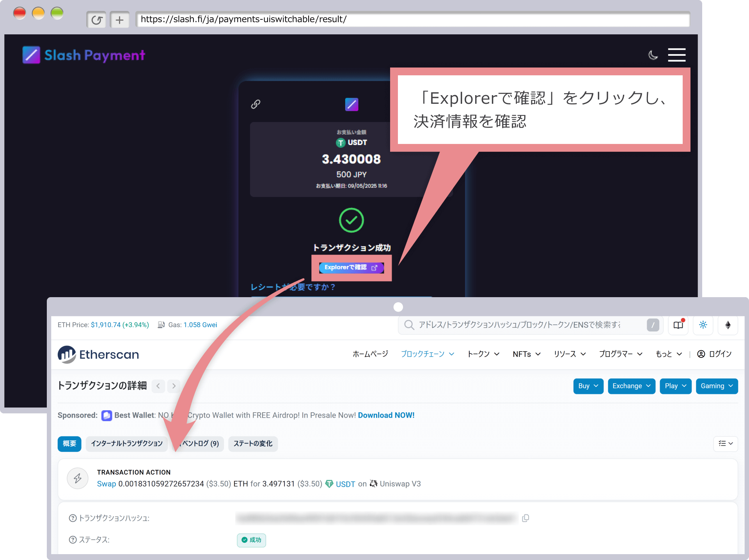This screenshot has width=749, height=560.
Task: Expand the Gaming dropdown button
Action: coord(716,386)
